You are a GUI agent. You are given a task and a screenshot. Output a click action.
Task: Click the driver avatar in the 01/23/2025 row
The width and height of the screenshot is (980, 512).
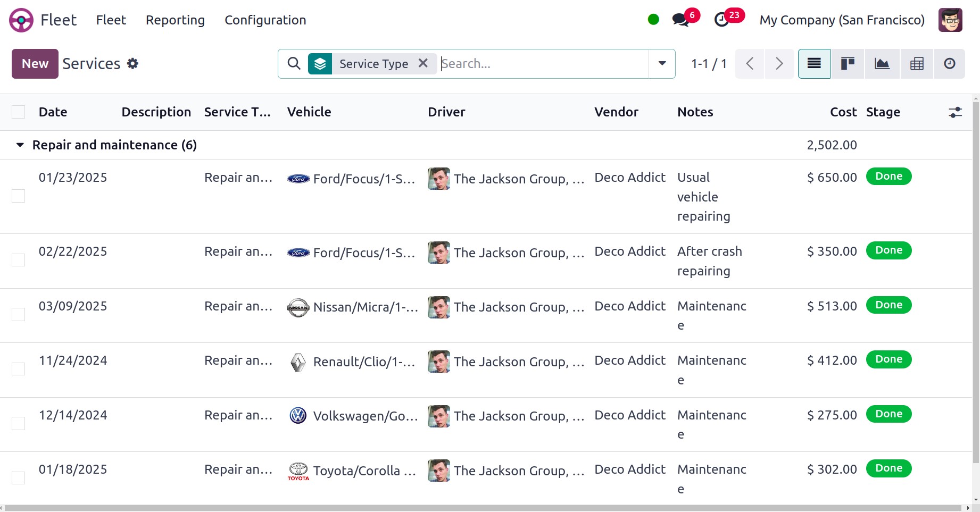coord(439,179)
